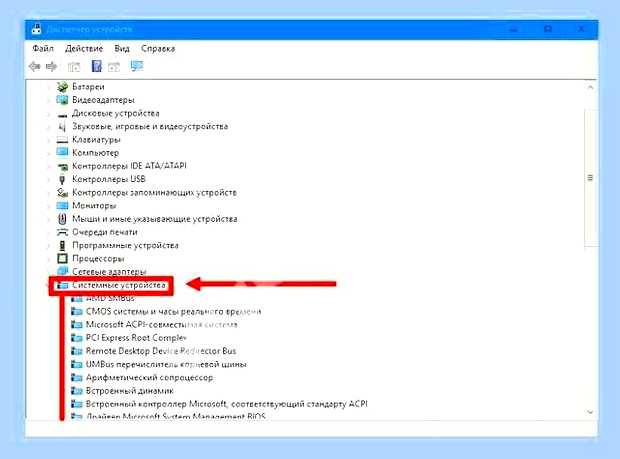Click the Контроллеры запоминающих устройств icon

(62, 193)
